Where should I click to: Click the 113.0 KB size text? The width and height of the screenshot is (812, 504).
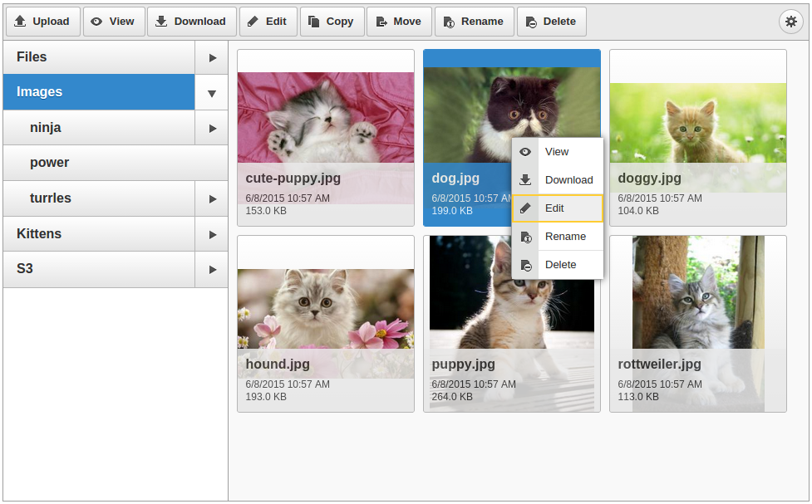pyautogui.click(x=638, y=397)
